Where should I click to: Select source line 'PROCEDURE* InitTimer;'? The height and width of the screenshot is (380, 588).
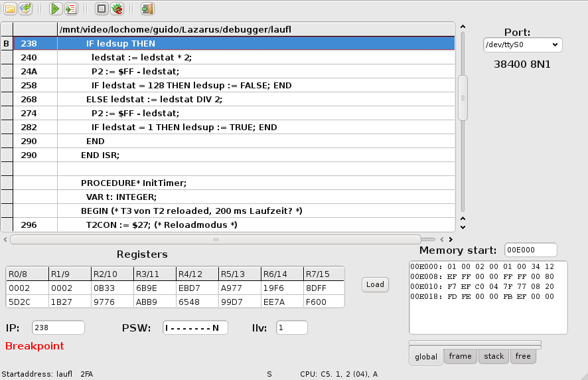[x=256, y=183]
